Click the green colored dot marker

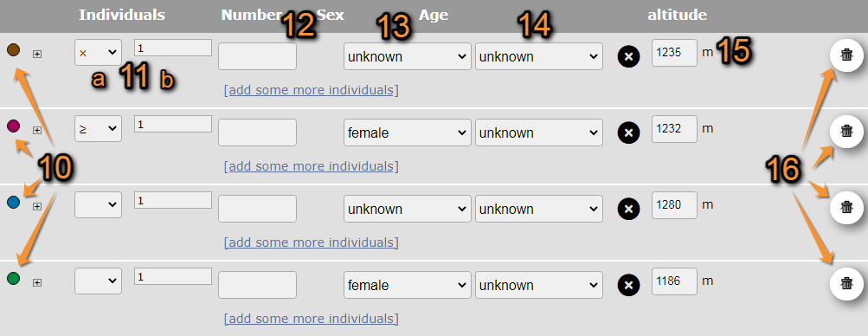pos(13,278)
